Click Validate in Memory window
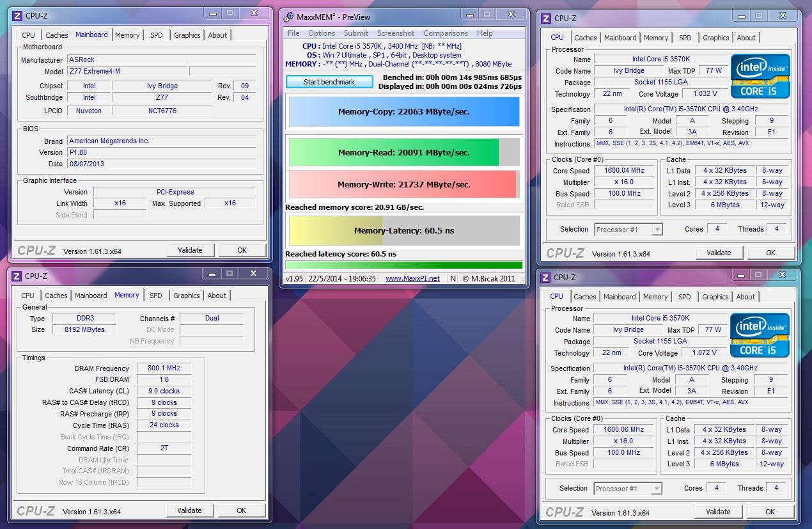Image resolution: width=812 pixels, height=529 pixels. [189, 510]
